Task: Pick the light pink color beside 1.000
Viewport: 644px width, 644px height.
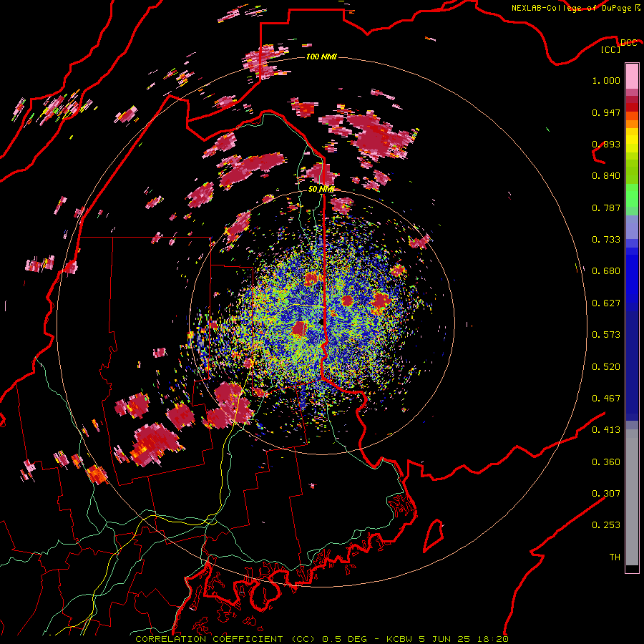Action: [x=632, y=76]
